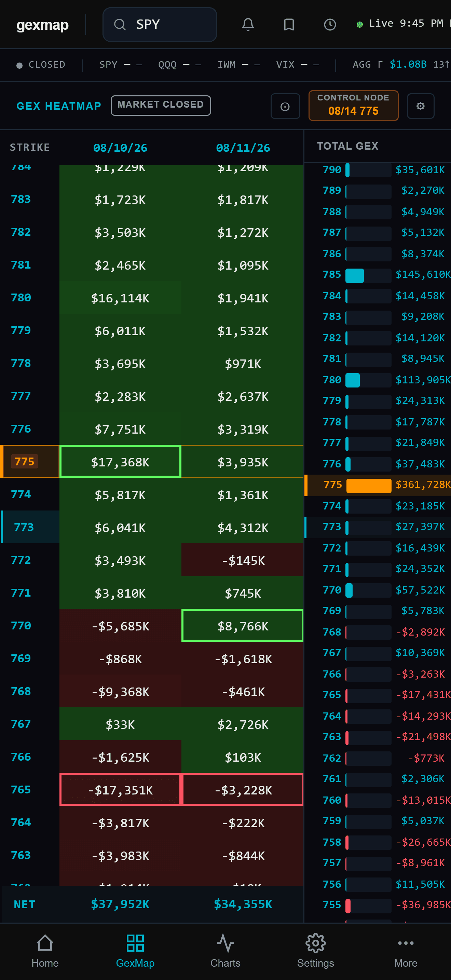Click the $33K cell at strike 767

(x=120, y=724)
